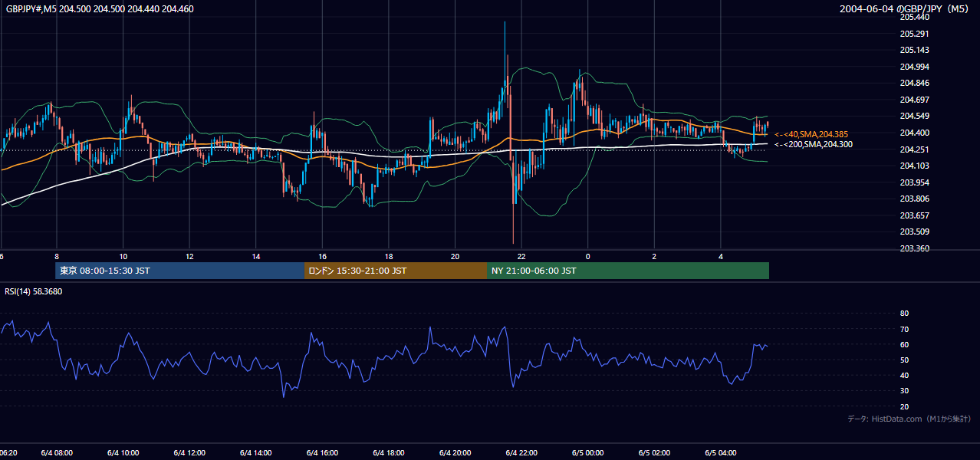This screenshot has height=460, width=980.
Task: Click bottom date label 6/4 20:00
Action: (455, 453)
